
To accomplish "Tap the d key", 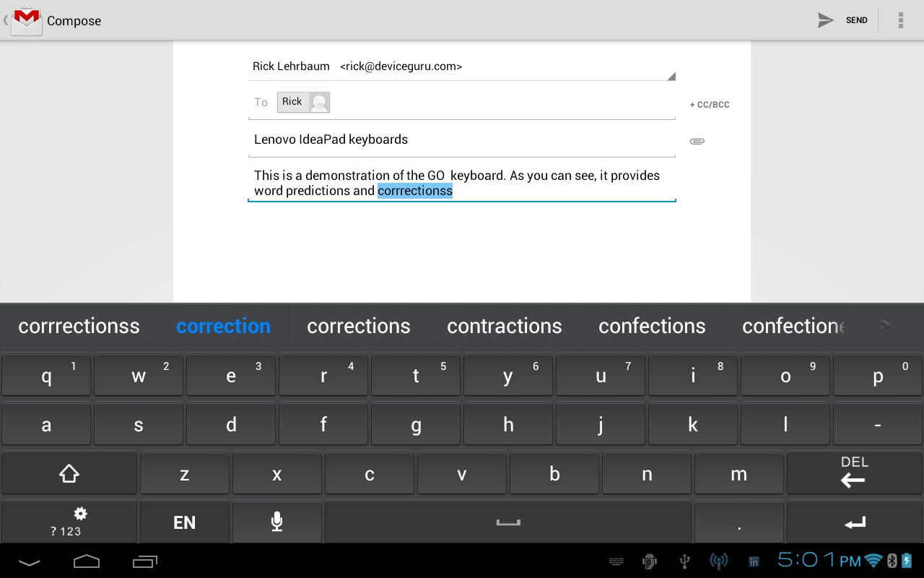I will coord(231,424).
